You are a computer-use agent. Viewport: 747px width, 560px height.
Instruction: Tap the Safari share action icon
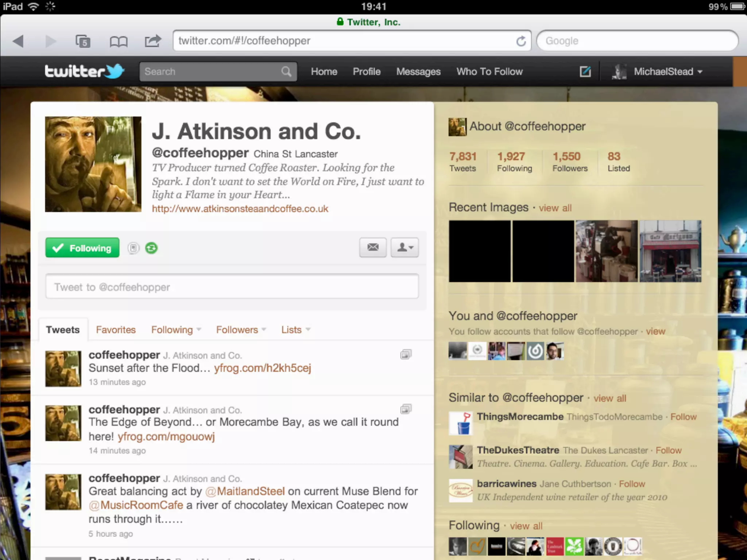(152, 41)
